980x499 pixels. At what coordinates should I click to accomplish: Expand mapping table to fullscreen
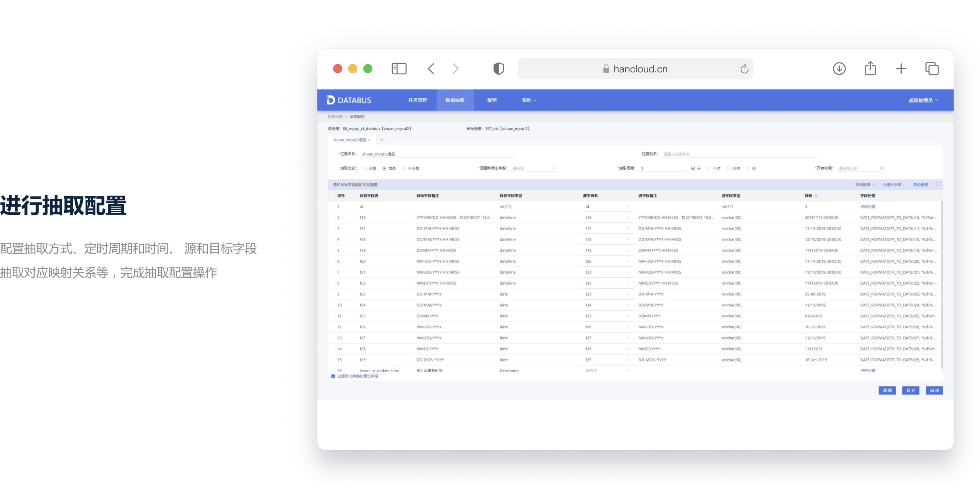pos(938,184)
